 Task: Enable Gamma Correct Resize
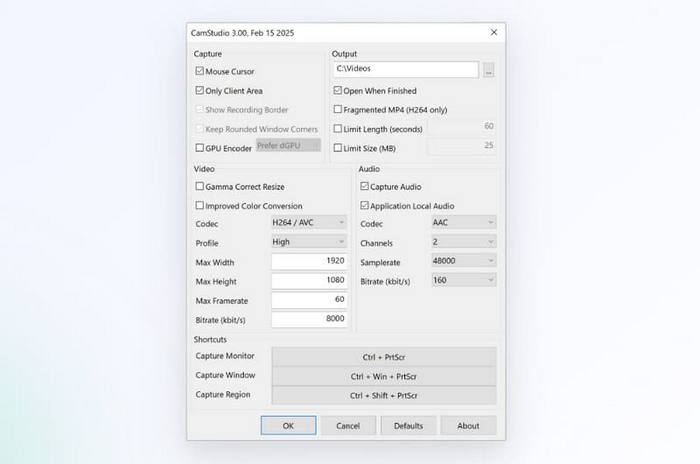point(200,187)
